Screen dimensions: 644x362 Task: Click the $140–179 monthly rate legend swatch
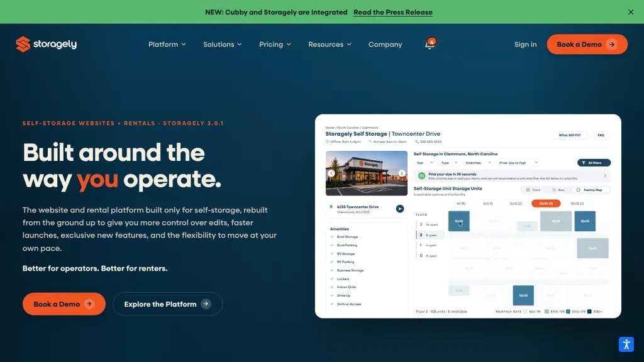[x=568, y=312]
